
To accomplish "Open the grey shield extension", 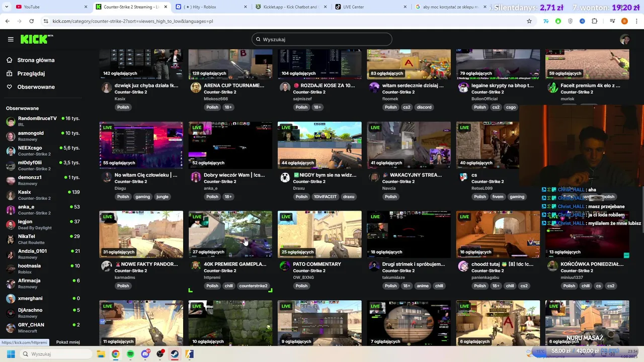I will click(x=570, y=21).
